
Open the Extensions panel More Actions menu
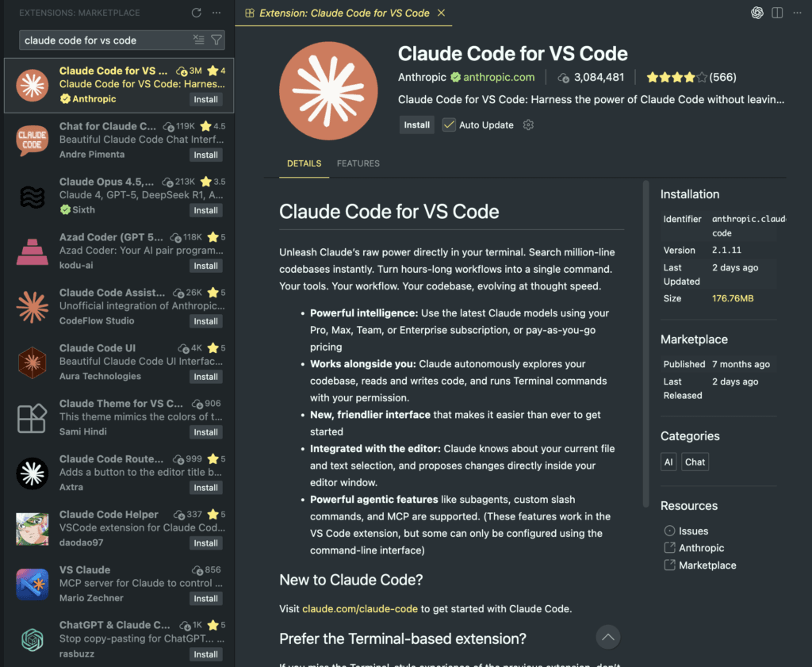(216, 13)
